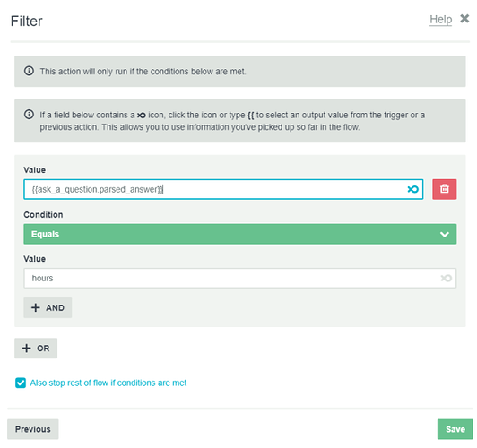Screen dimensions: 477x448
Task: Click the info icon beside 'This action will only run'
Action: (x=29, y=71)
